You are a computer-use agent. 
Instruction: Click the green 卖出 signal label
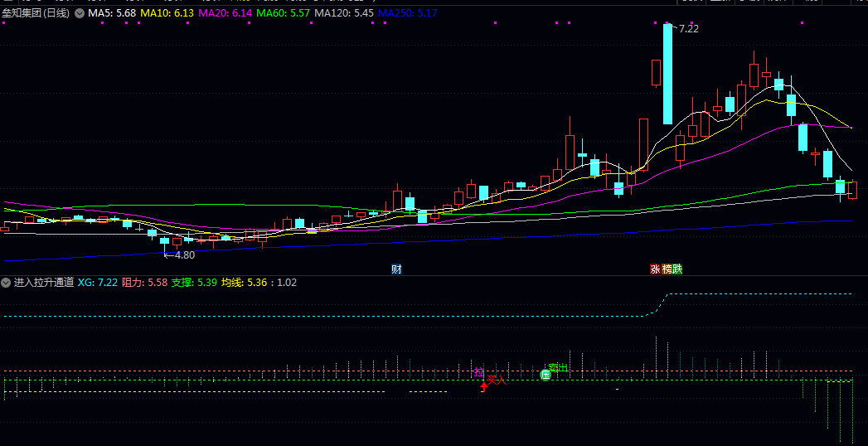point(558,367)
